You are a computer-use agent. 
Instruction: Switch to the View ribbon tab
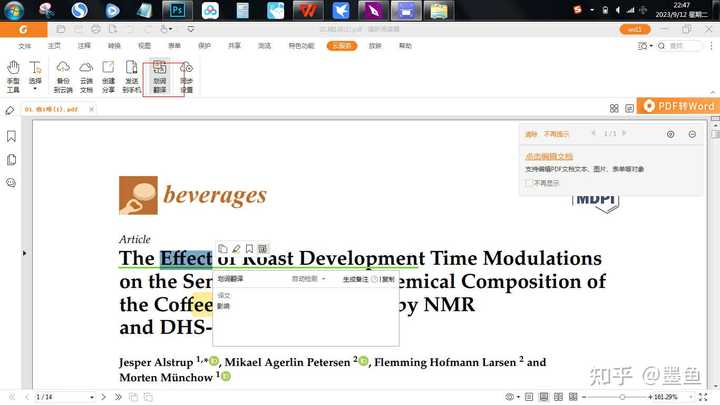tap(144, 46)
